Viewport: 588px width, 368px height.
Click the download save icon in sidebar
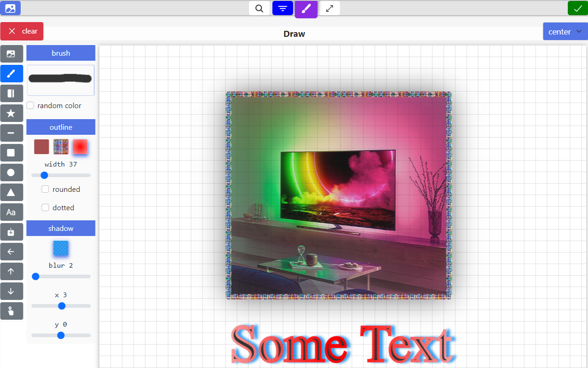pos(11,232)
